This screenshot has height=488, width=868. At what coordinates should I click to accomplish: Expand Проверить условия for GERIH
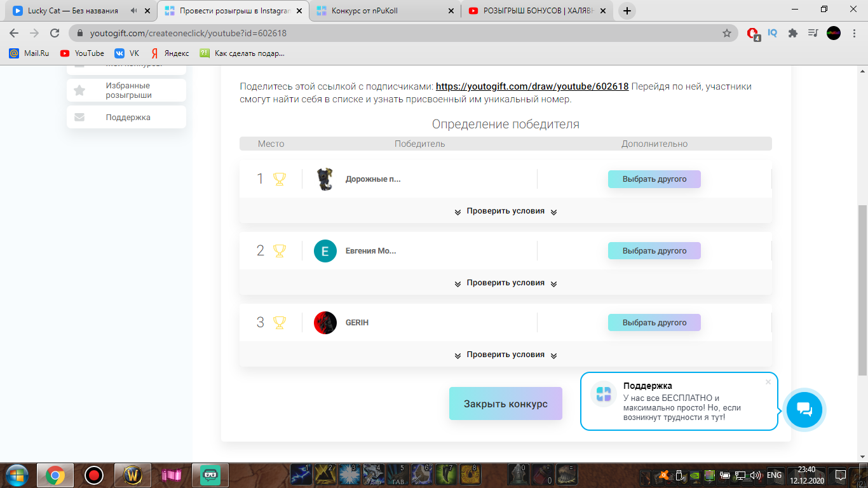pos(505,354)
